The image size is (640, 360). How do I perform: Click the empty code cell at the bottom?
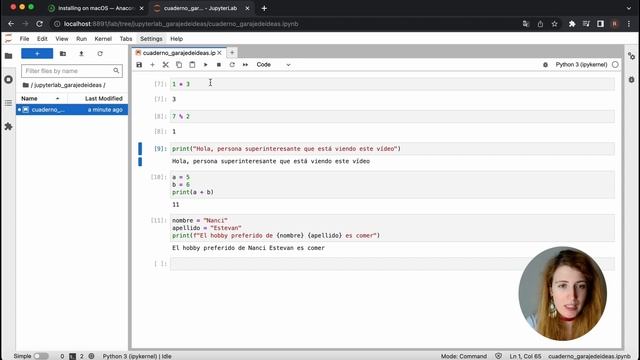click(x=392, y=264)
